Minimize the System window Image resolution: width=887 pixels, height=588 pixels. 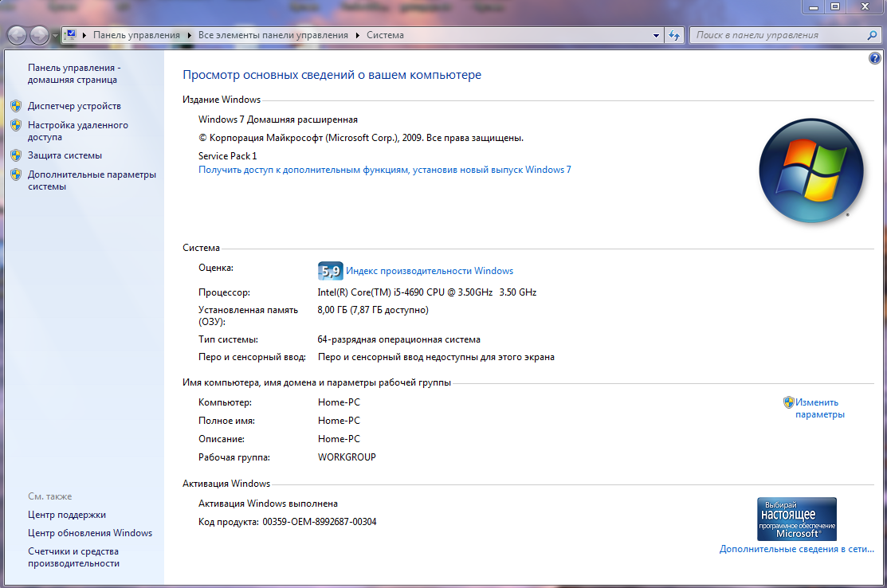(814, 7)
